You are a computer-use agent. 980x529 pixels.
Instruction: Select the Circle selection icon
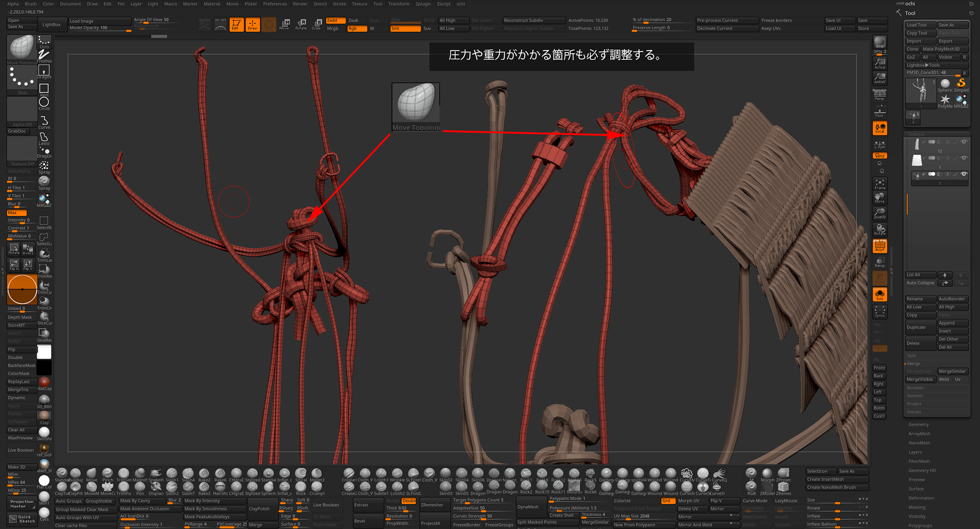[x=44, y=104]
